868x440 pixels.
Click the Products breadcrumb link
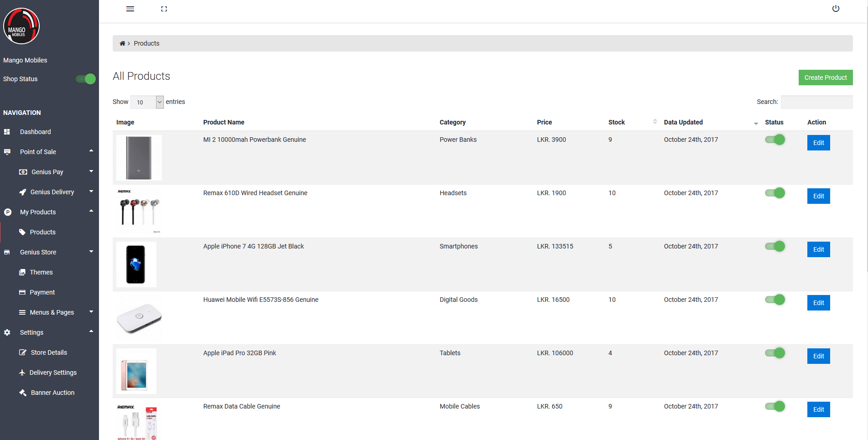pyautogui.click(x=146, y=43)
